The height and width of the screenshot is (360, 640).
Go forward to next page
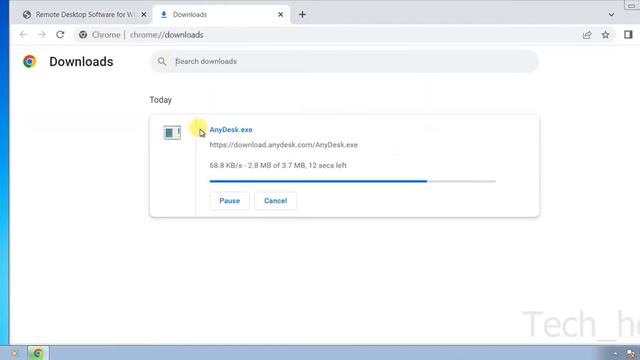click(x=42, y=35)
